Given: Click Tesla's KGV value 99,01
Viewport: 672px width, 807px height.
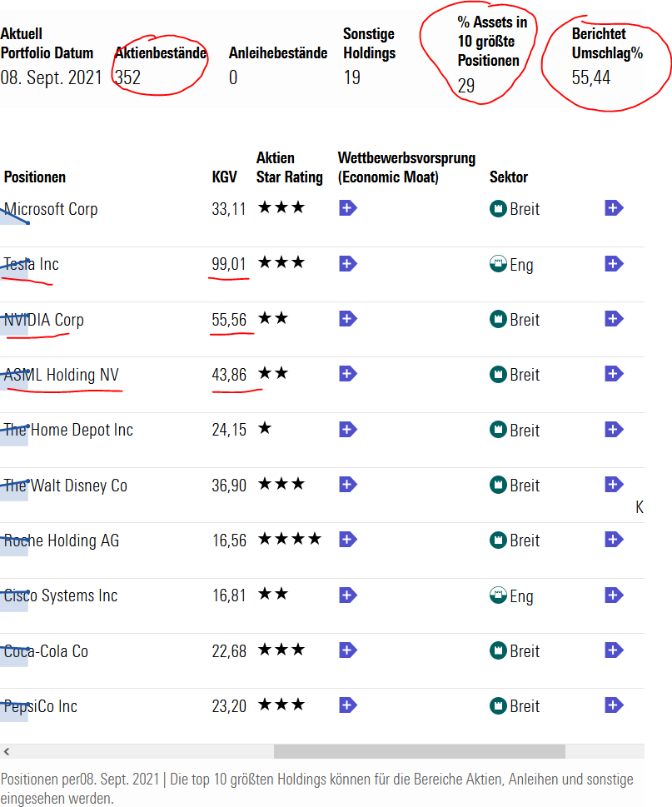Looking at the screenshot, I should coord(228,264).
